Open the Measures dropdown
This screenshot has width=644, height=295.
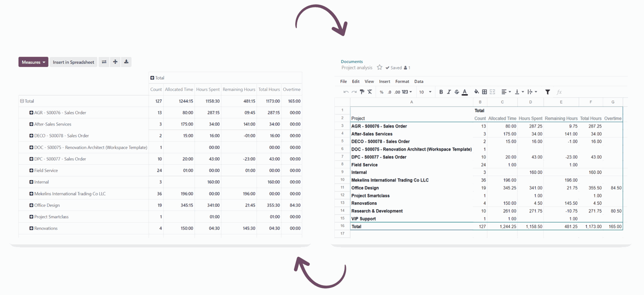33,62
